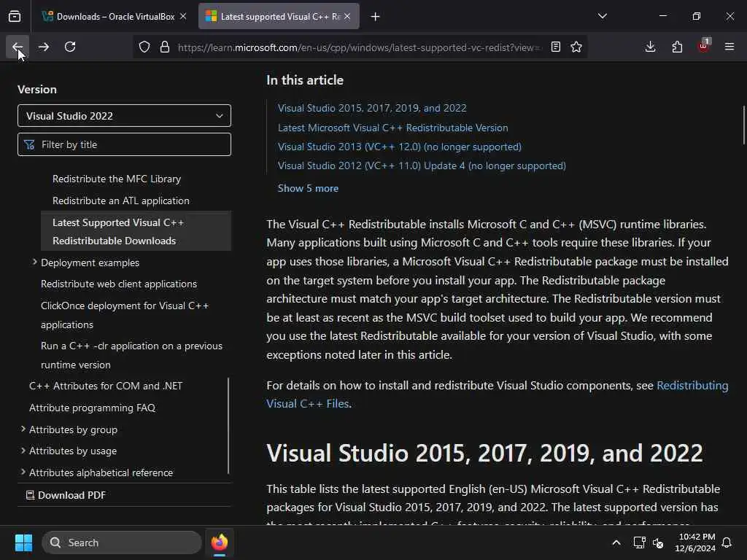The height and width of the screenshot is (560, 747).
Task: Open uBlock Origin extension icon
Action: pos(703,47)
